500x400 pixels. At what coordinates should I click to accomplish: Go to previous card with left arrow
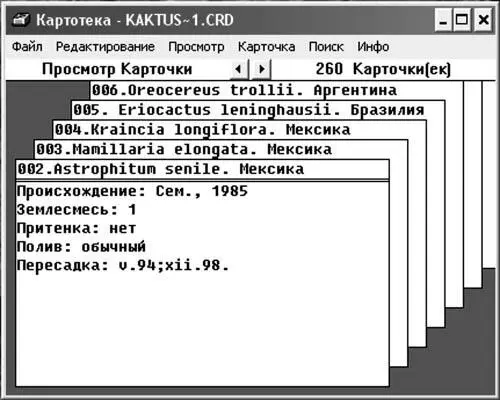239,69
